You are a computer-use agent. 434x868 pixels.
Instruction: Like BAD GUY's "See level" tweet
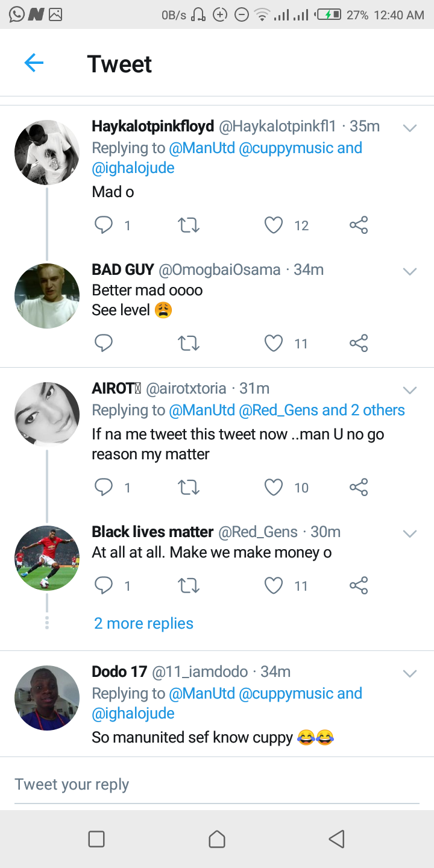(274, 344)
